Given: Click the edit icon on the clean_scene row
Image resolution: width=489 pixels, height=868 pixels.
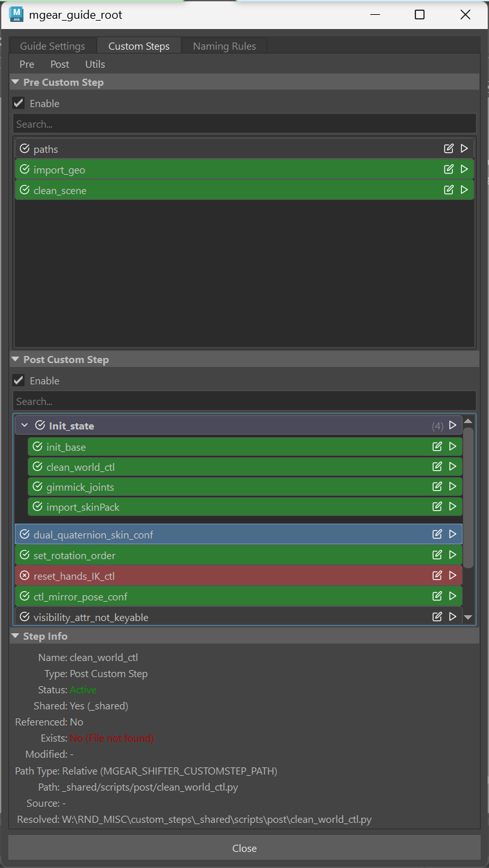Looking at the screenshot, I should point(449,190).
